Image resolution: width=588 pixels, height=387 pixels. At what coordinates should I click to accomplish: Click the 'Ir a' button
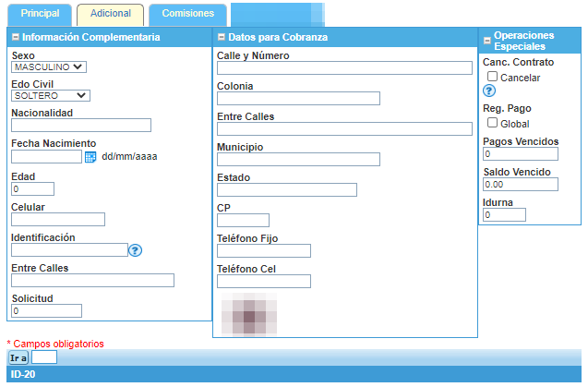tap(18, 357)
